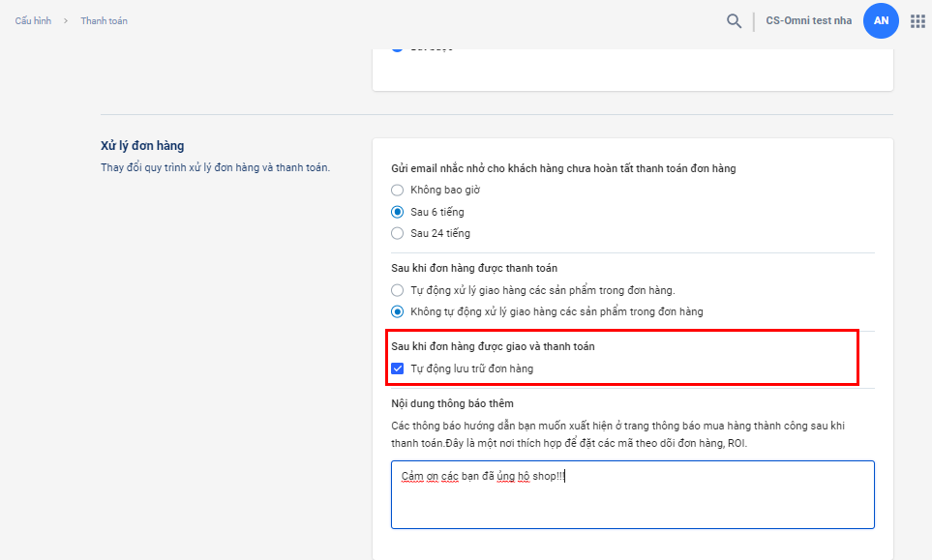Click 'Sau khi đơn hàng được thanh toán' heading
Viewport: 932px width, 560px height.
point(473,268)
